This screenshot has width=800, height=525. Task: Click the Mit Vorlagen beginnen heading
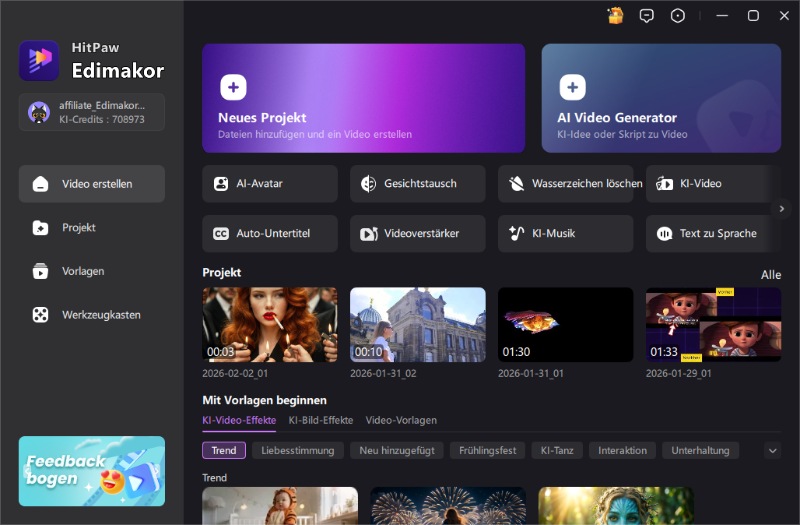click(x=264, y=401)
